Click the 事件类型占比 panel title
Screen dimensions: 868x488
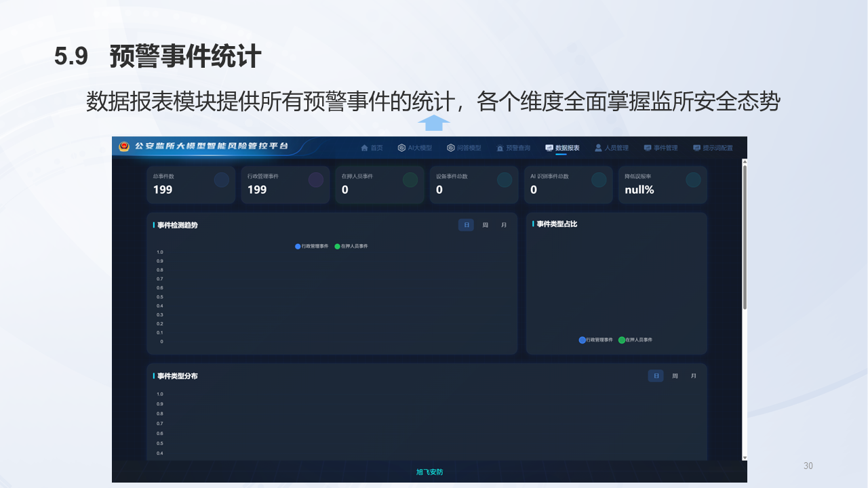tap(557, 224)
